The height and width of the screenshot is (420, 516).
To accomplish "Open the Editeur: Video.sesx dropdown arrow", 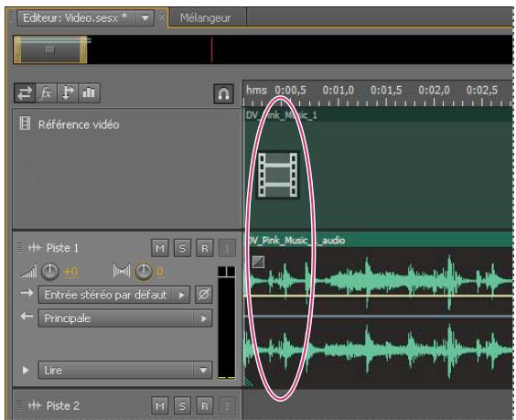I will pos(145,18).
